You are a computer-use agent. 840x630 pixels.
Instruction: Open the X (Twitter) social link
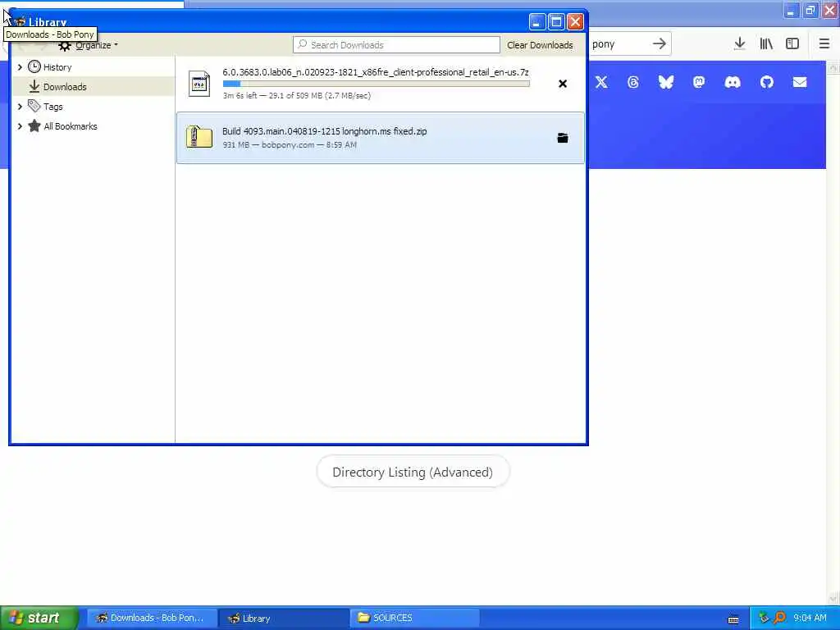coord(601,82)
